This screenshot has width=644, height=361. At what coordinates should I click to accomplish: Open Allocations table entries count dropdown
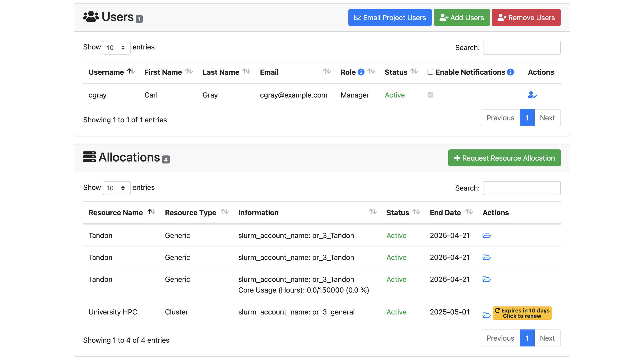point(116,188)
